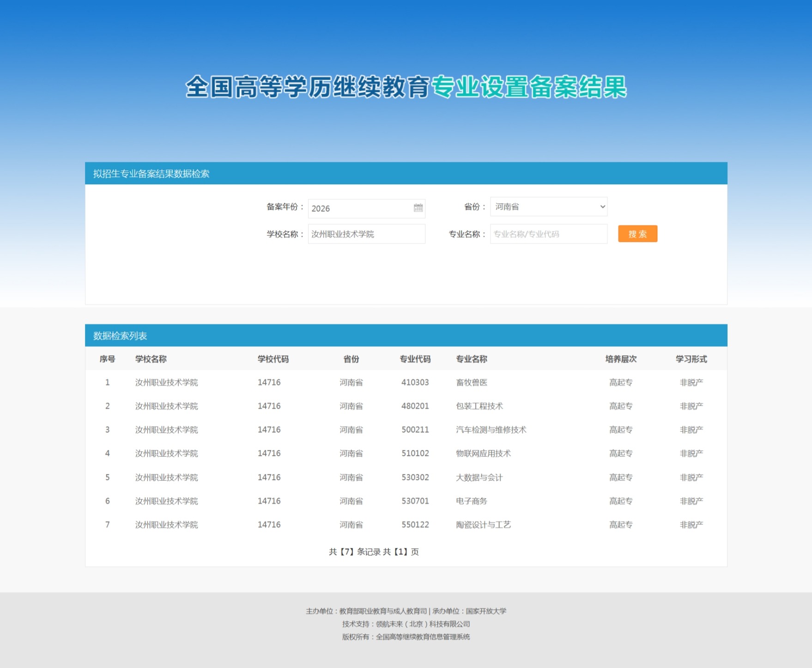The height and width of the screenshot is (668, 812).
Task: Click the 专业名称 major name input field
Action: [x=549, y=234]
